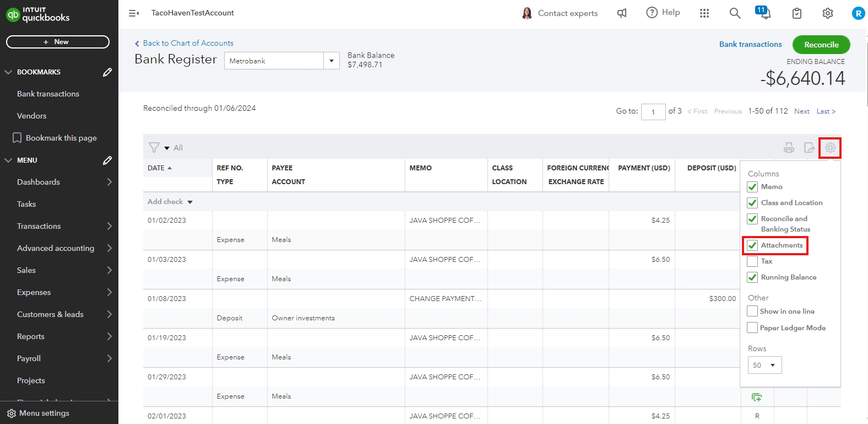Click the QuickBooks logo

pos(38,14)
